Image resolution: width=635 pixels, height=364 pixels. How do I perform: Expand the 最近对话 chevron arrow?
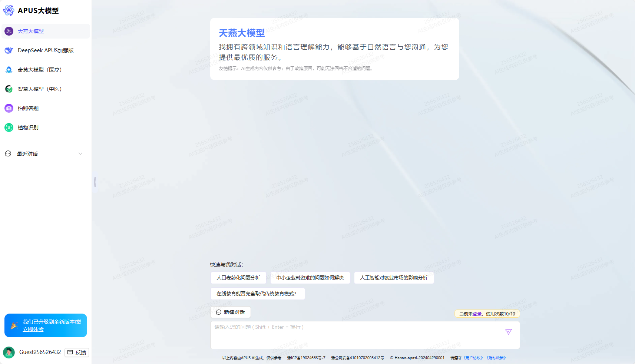[x=80, y=154]
